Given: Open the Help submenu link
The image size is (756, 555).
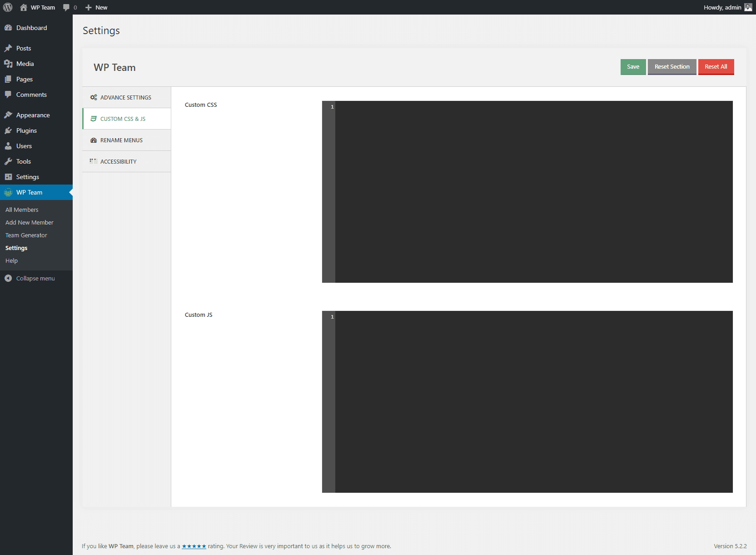Looking at the screenshot, I should point(11,260).
